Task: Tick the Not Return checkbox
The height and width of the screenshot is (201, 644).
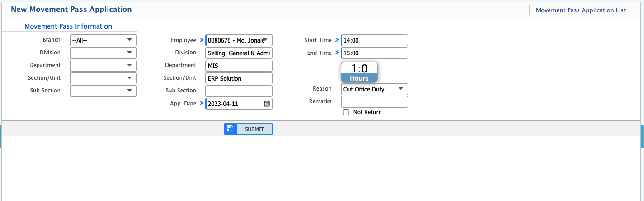Action: pos(346,112)
